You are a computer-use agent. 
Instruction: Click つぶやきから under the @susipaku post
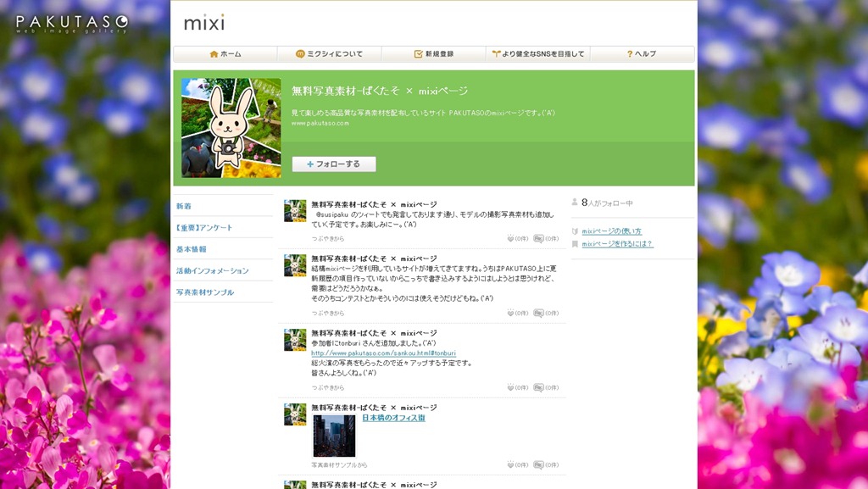click(328, 238)
